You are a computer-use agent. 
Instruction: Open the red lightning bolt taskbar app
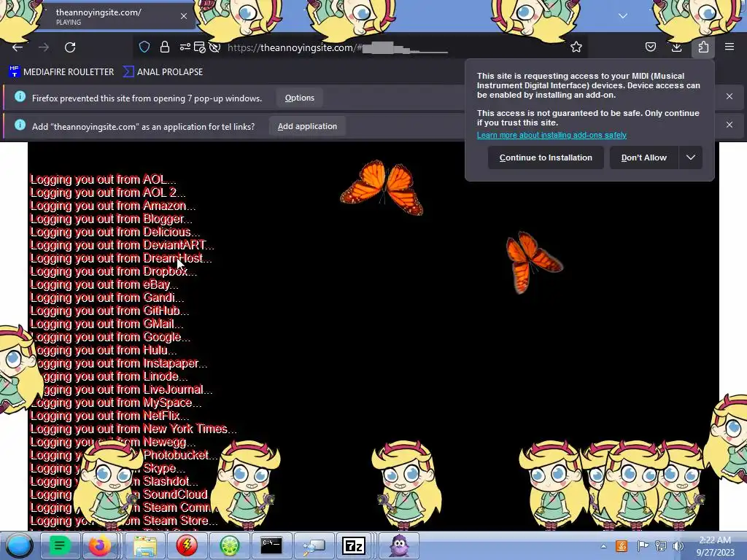[187, 545]
